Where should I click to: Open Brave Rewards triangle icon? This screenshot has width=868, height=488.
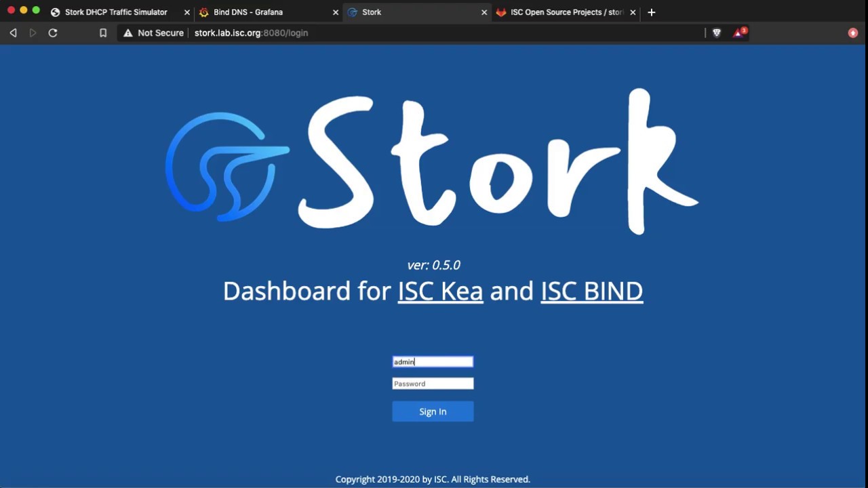(738, 33)
